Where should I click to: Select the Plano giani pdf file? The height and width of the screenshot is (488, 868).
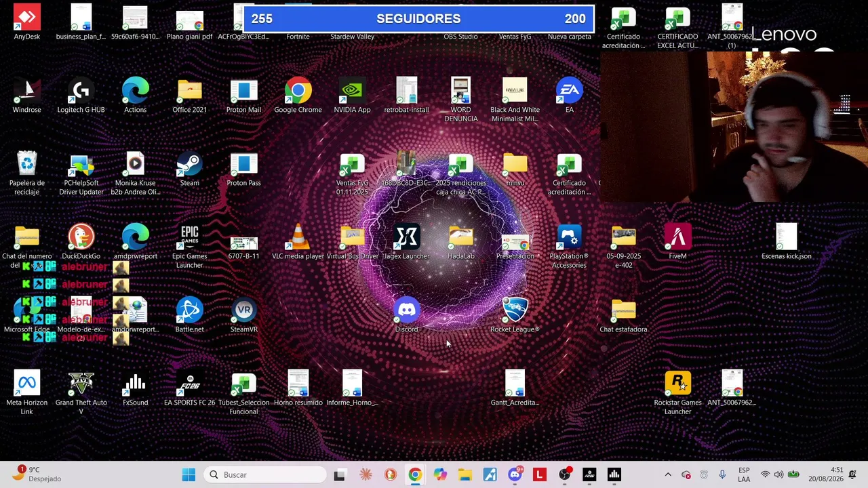[x=189, y=23]
